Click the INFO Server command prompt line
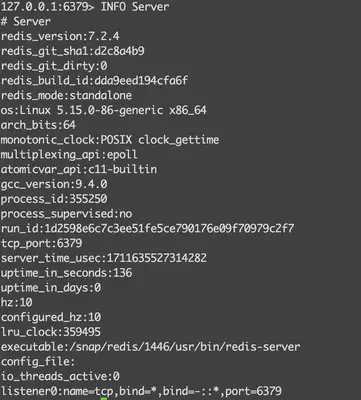This screenshot has width=361, height=400. coord(85,7)
